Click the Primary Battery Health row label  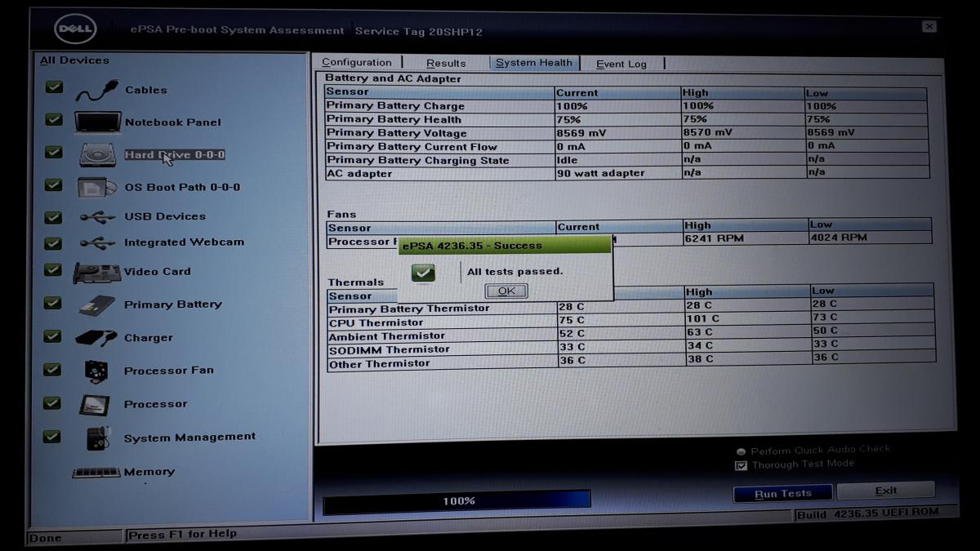394,119
